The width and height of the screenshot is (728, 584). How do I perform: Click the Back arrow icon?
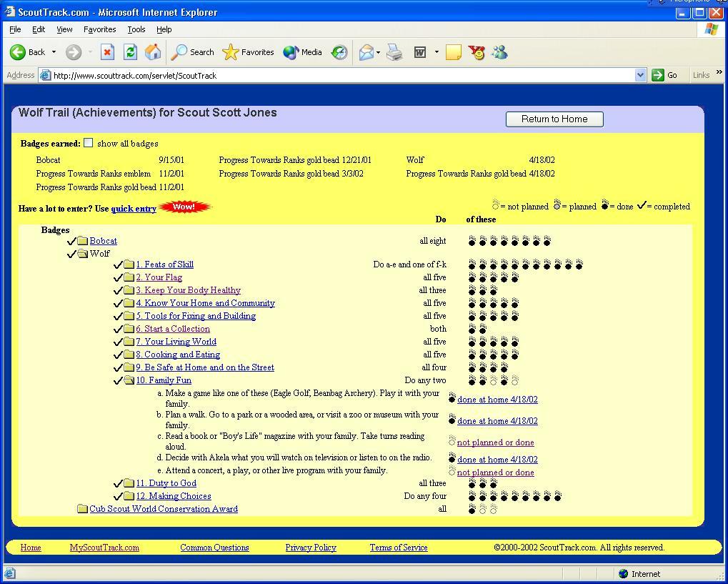[x=18, y=52]
